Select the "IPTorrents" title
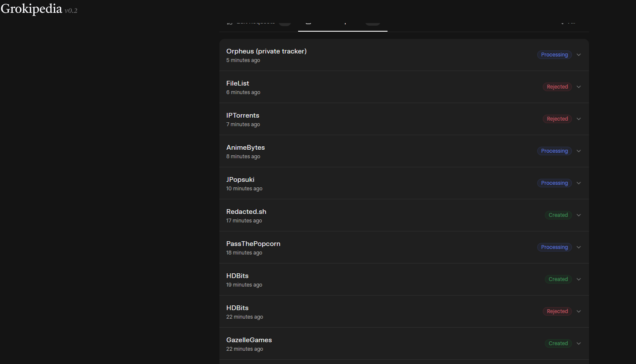636x364 pixels. tap(243, 115)
